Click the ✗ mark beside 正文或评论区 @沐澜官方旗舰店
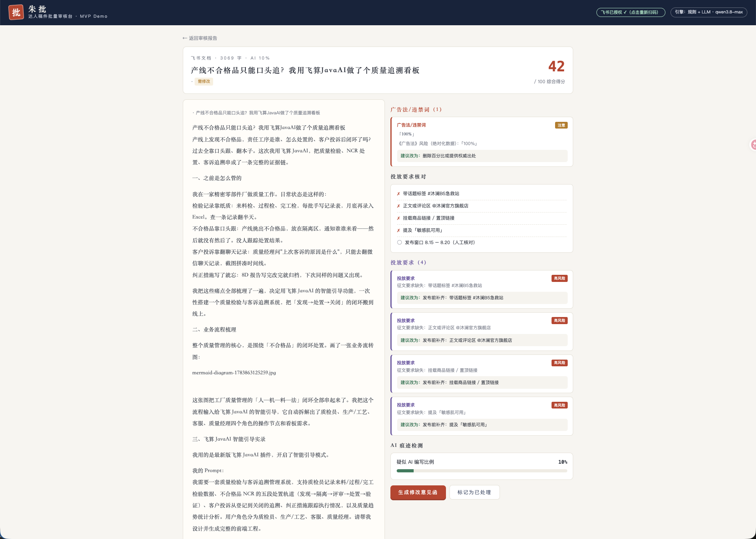The height and width of the screenshot is (539, 756). (x=398, y=206)
